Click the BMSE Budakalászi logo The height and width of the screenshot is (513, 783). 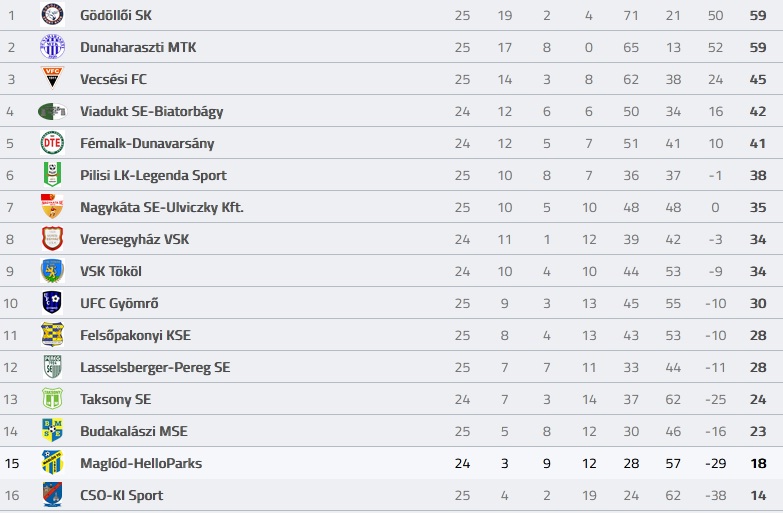point(52,431)
